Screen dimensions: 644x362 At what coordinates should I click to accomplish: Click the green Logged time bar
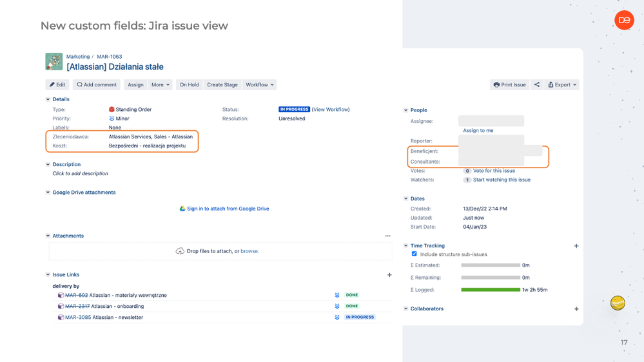click(491, 290)
